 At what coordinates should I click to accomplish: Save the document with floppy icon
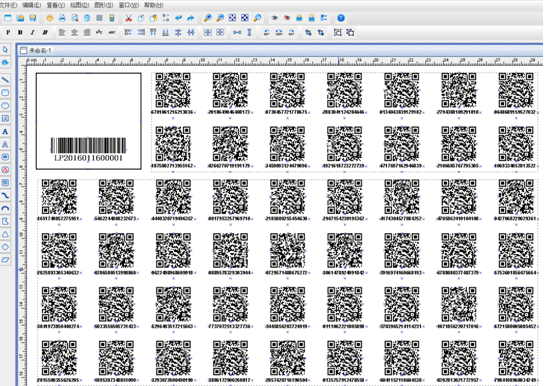click(x=33, y=18)
